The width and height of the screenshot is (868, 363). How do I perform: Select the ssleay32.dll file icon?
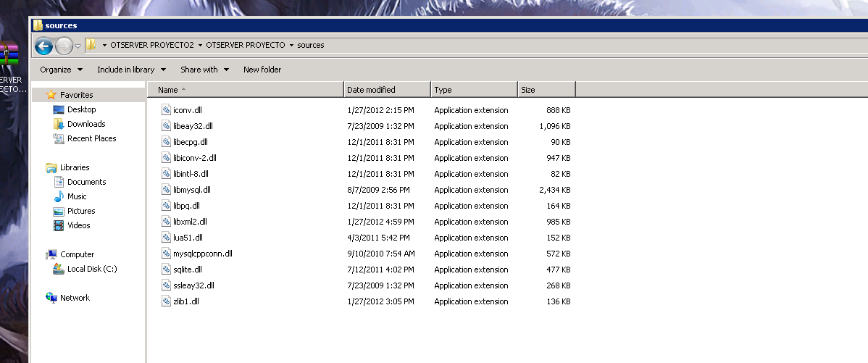click(x=166, y=285)
